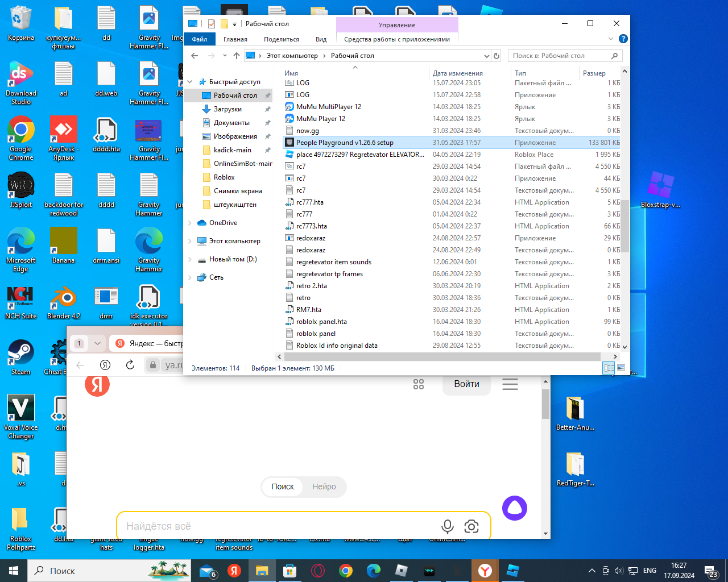Select RedTiger-T folder on desktop

click(x=575, y=469)
